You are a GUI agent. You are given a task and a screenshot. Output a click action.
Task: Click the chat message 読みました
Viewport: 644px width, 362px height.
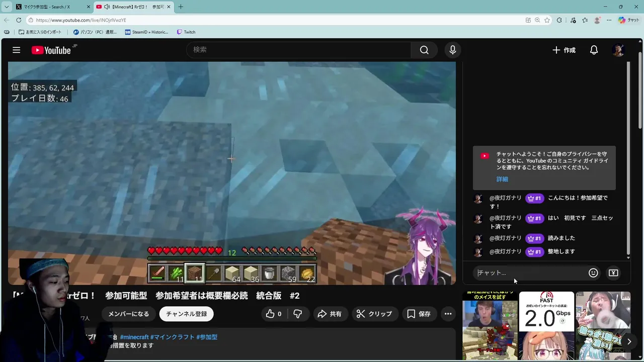[x=561, y=238]
